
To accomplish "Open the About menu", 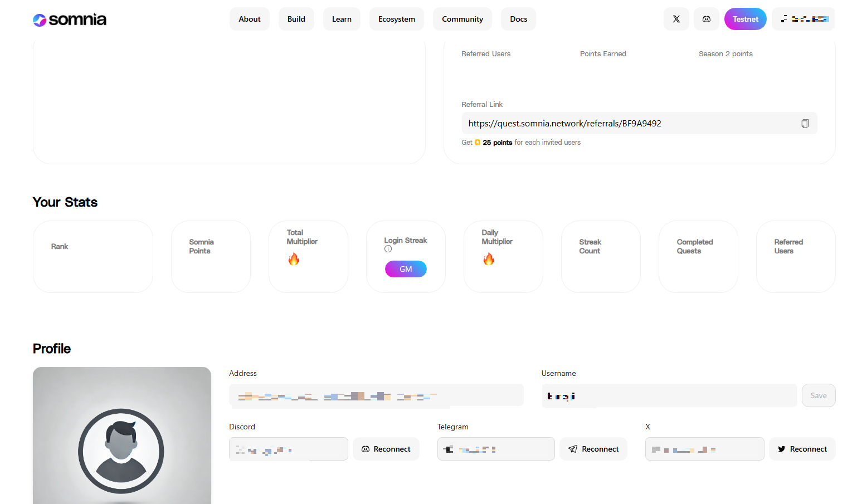I will pos(250,19).
